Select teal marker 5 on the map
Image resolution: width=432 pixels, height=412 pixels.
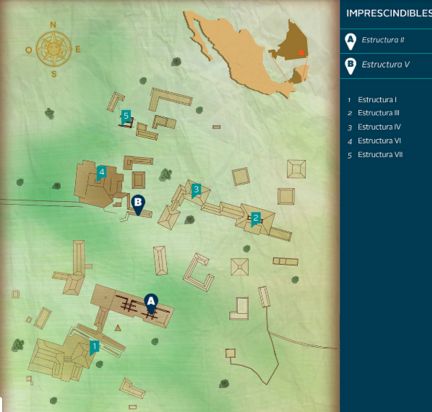[x=126, y=117]
